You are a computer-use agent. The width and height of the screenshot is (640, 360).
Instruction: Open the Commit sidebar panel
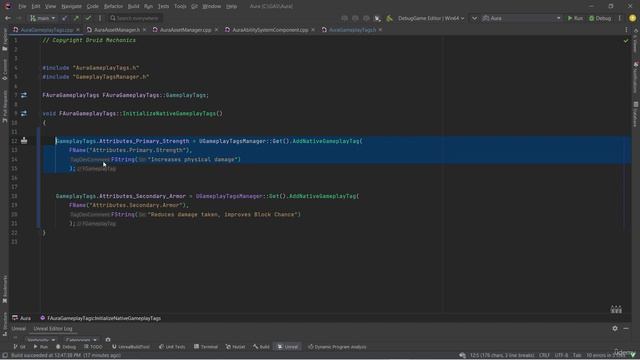coord(4,69)
